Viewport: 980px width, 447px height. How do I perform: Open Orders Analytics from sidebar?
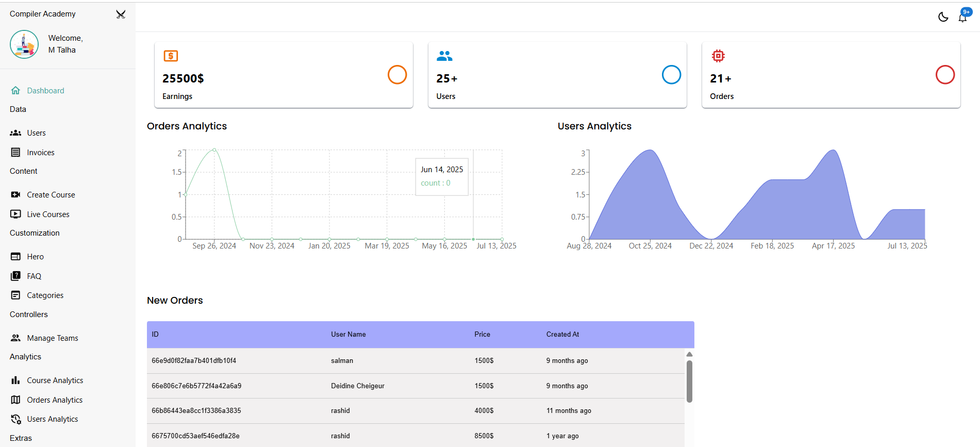click(55, 400)
